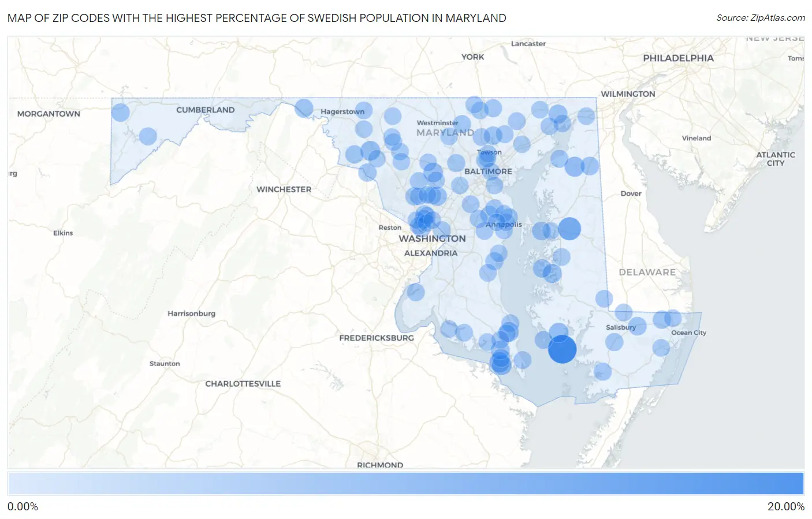The height and width of the screenshot is (519, 812).
Task: Click the large bubble east of Annapolis
Action: point(569,229)
